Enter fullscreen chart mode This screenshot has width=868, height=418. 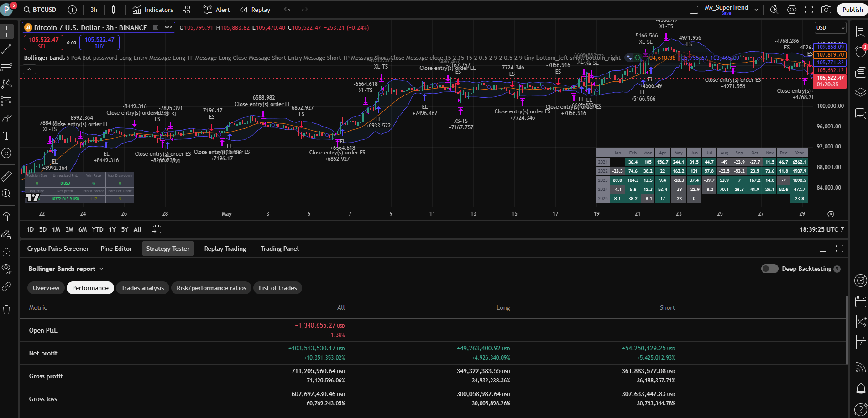[809, 10]
